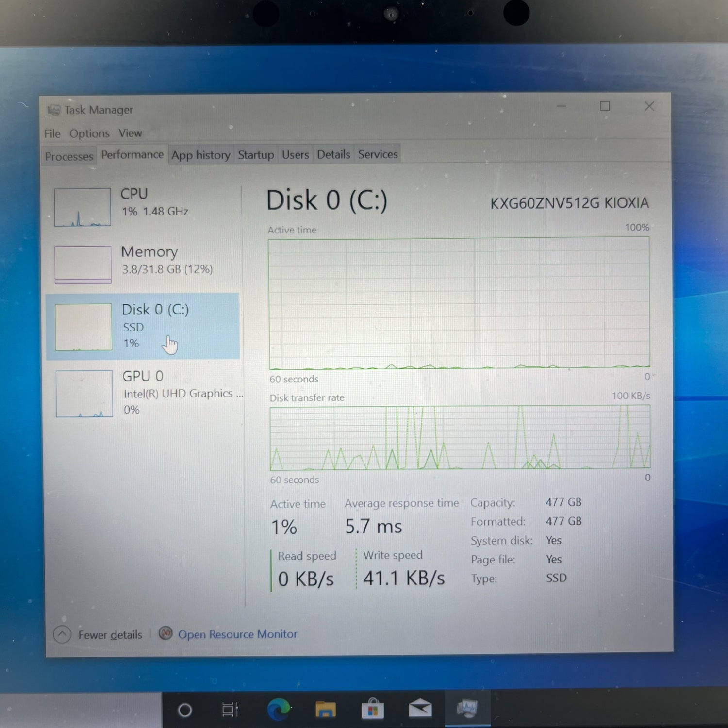Collapse view with Fewer details arrow
The image size is (728, 728).
pos(62,634)
